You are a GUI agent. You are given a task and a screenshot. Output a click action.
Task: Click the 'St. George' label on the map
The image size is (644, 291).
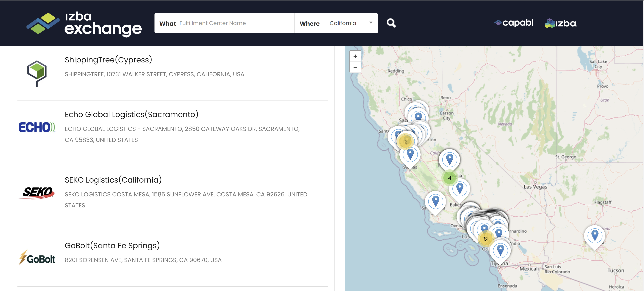coord(566,157)
